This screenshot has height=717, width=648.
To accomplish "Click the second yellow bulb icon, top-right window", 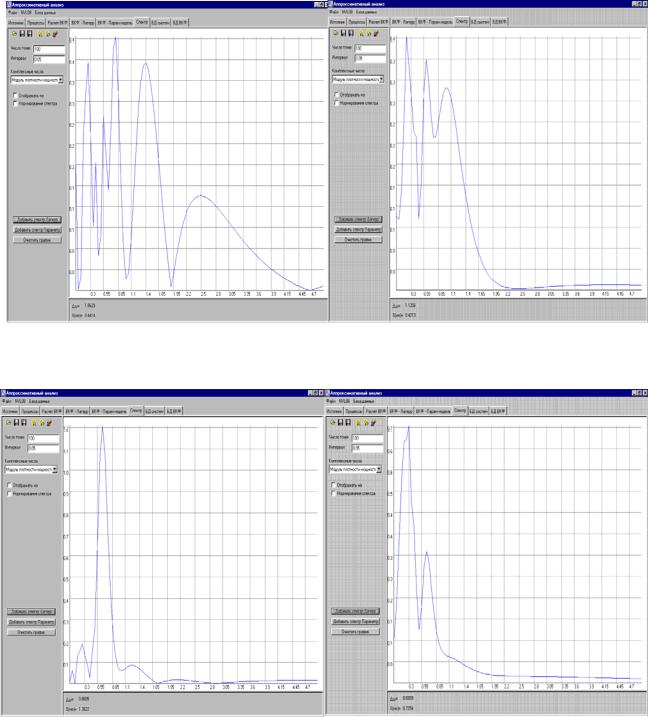I will (x=369, y=33).
